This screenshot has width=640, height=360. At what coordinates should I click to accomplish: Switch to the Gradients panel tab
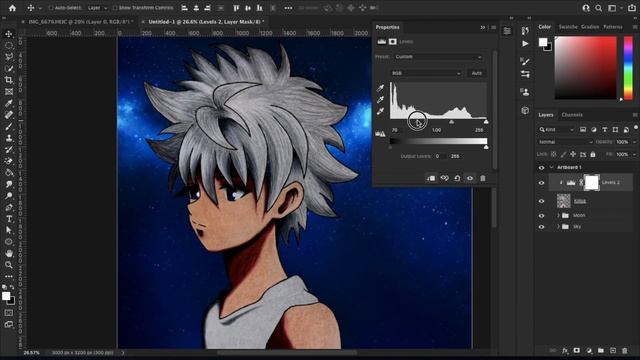coord(590,27)
